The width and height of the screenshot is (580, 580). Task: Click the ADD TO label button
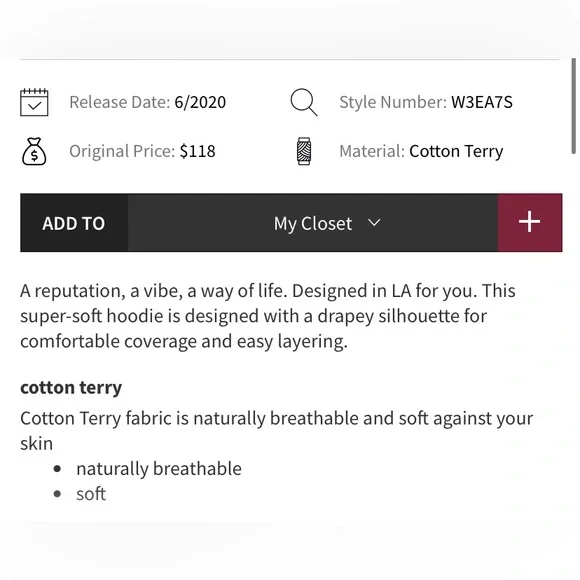click(74, 223)
